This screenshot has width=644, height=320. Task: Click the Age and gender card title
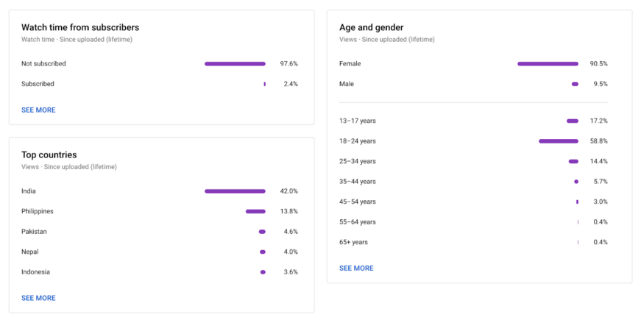click(x=371, y=27)
